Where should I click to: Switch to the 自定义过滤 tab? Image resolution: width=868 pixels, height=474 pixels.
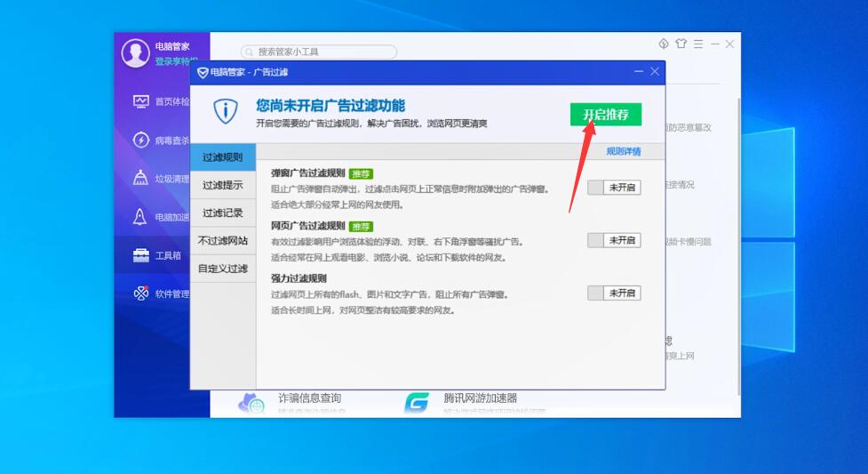[x=222, y=269]
